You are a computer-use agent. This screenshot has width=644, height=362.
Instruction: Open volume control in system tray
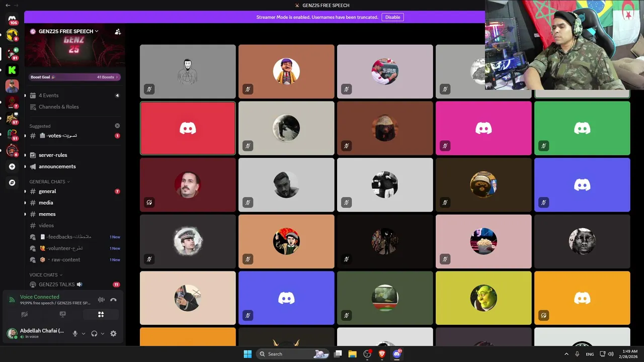pyautogui.click(x=611, y=354)
